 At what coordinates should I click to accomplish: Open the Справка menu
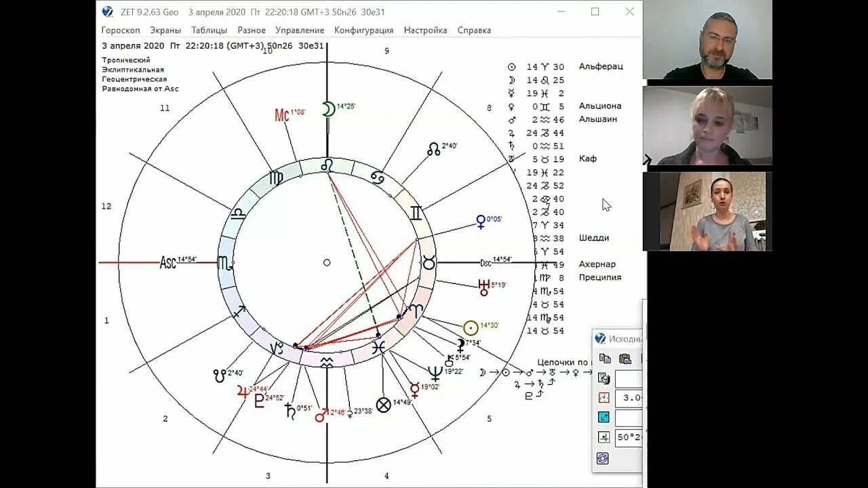tap(474, 30)
